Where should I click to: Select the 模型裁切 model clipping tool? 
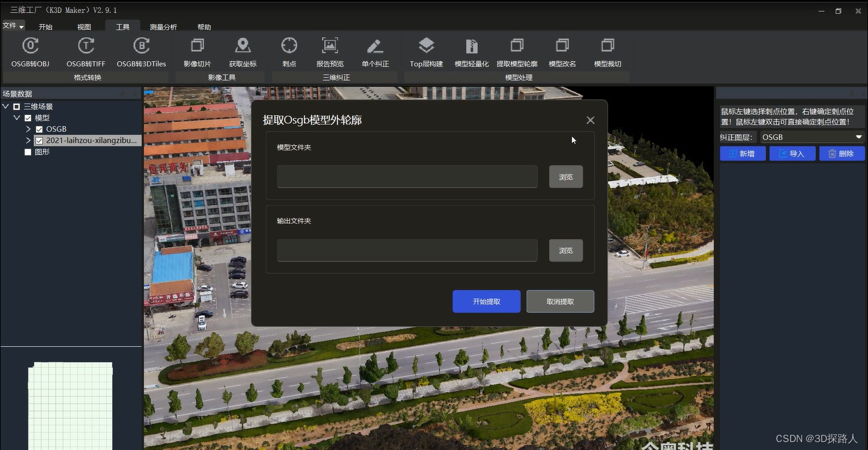[x=608, y=52]
